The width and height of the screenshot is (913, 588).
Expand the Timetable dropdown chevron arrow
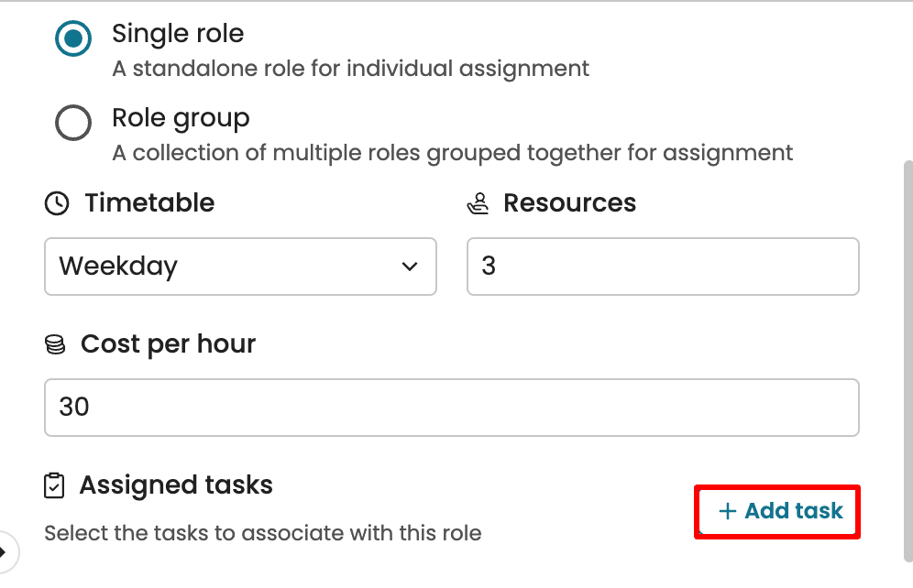pyautogui.click(x=409, y=267)
